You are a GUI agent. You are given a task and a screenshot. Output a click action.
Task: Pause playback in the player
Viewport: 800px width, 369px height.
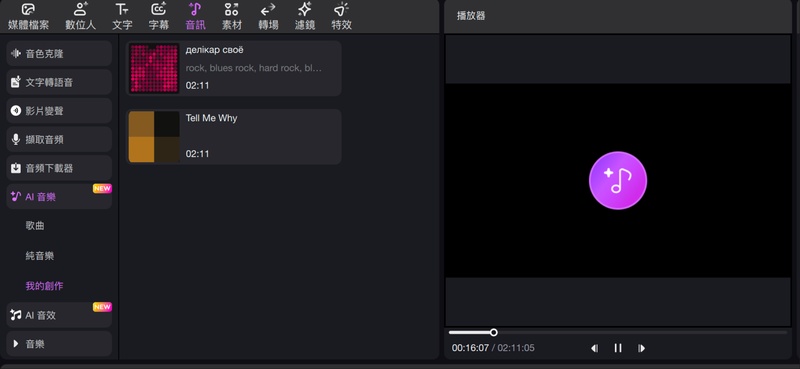pos(618,348)
